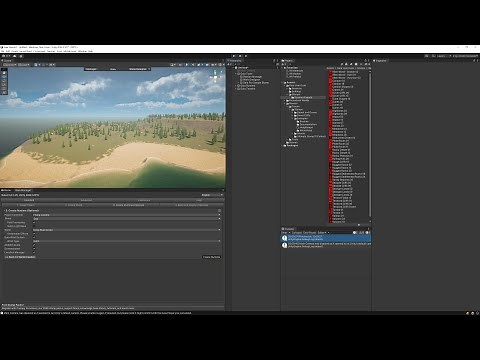Select the Inspector panel tab
The height and width of the screenshot is (360, 480).
381,61
